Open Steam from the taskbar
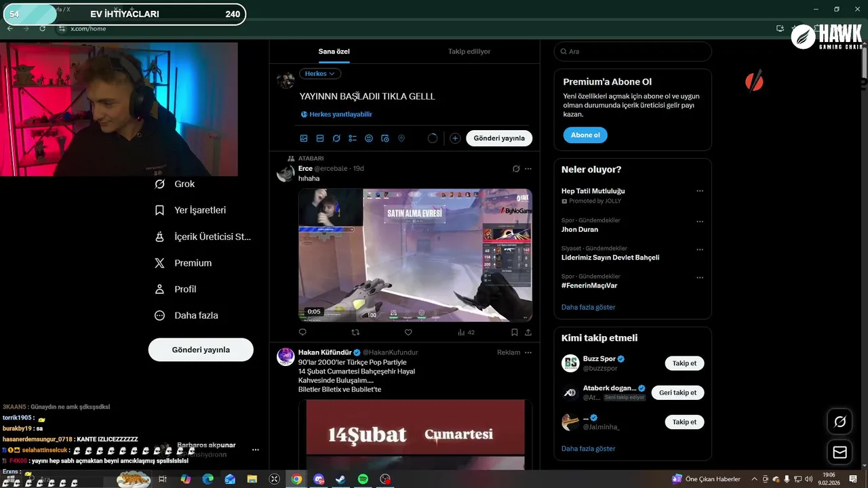Image resolution: width=868 pixels, height=488 pixels. tap(340, 479)
